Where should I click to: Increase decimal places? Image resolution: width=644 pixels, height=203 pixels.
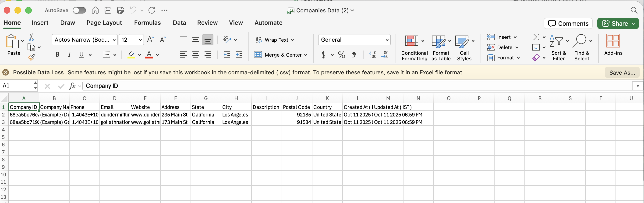coord(373,54)
